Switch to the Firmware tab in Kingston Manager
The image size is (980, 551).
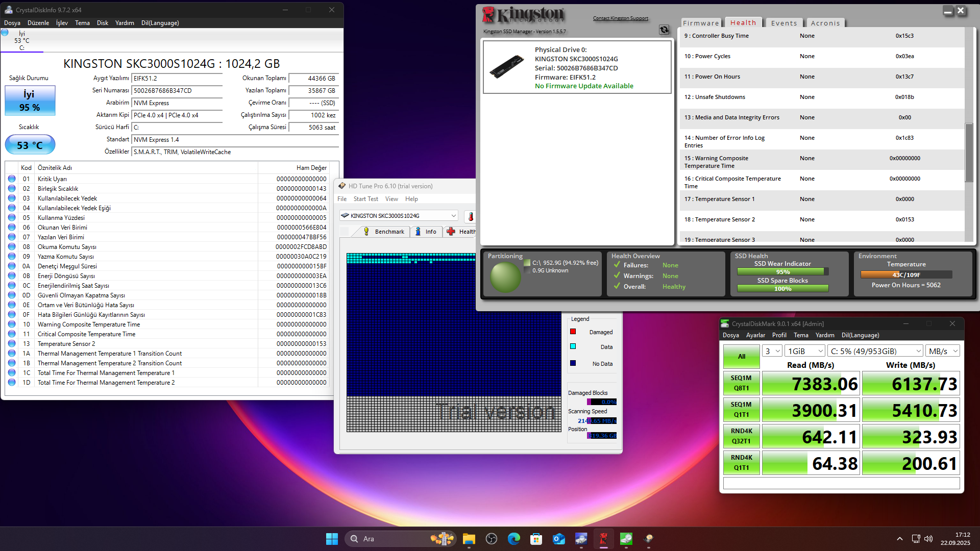(x=701, y=23)
